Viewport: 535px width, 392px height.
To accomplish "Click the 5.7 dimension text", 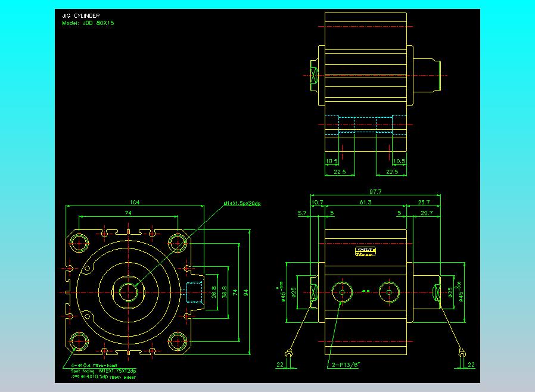I will coord(301,213).
